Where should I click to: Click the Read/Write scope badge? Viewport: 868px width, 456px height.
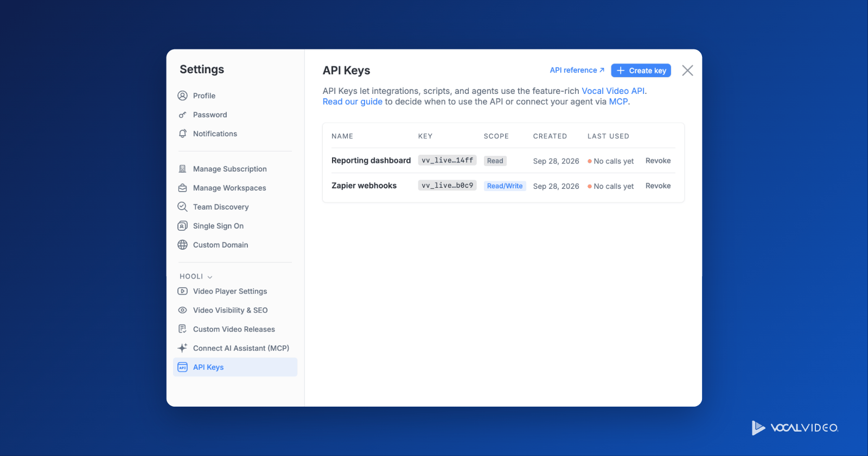[505, 186]
